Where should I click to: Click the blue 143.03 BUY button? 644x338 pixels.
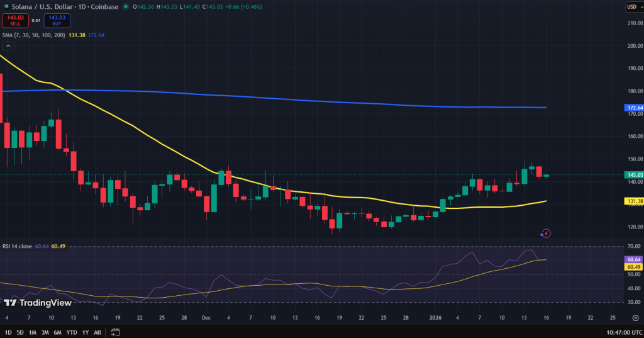pos(57,20)
